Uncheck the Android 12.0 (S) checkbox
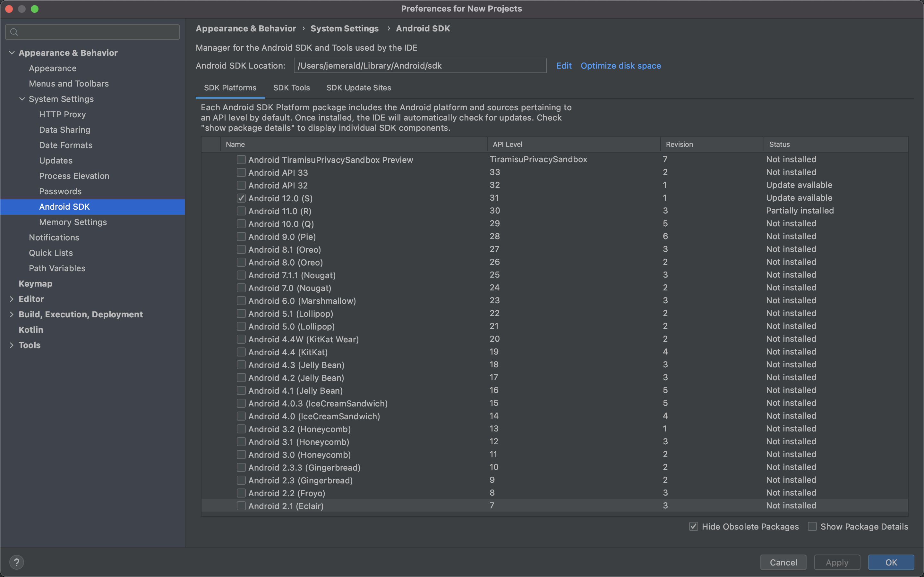Screen dimensions: 924x577 click(x=241, y=198)
